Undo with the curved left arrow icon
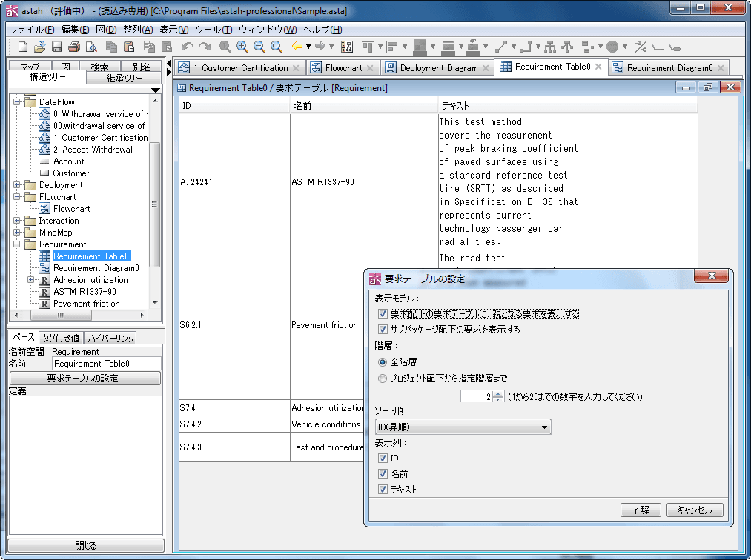Image resolution: width=751 pixels, height=560 pixels. click(188, 47)
